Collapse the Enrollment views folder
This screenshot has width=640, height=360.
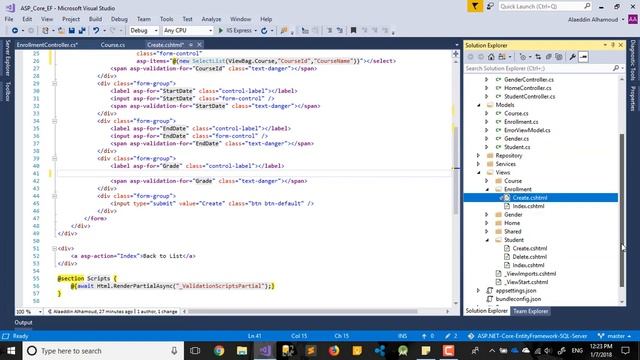487,189
